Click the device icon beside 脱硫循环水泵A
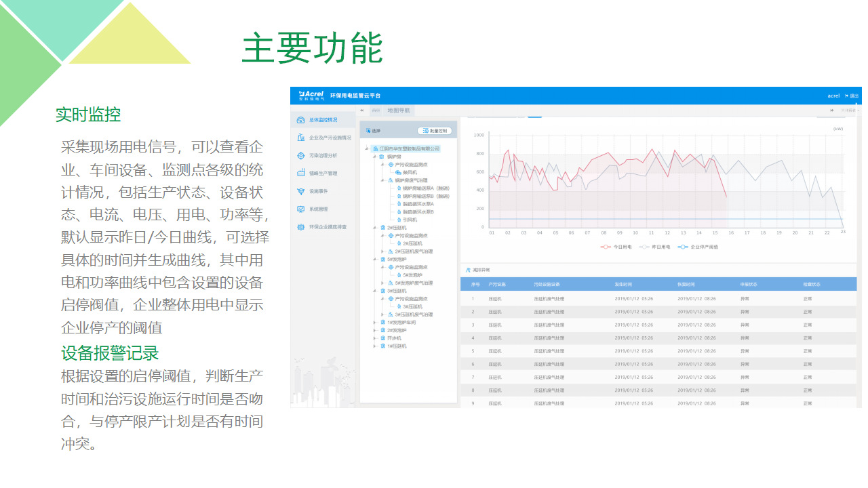868x488 pixels. click(x=399, y=204)
